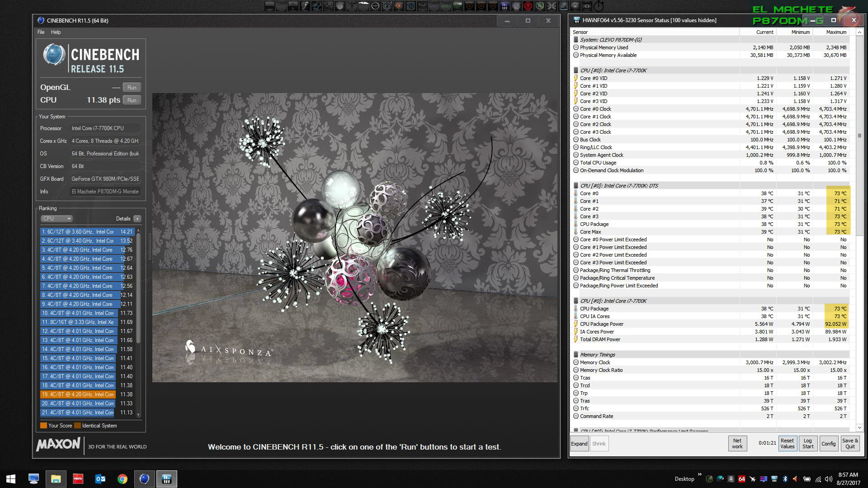Toggle Log Start in HWiNFO
The image size is (868, 488).
(808, 444)
